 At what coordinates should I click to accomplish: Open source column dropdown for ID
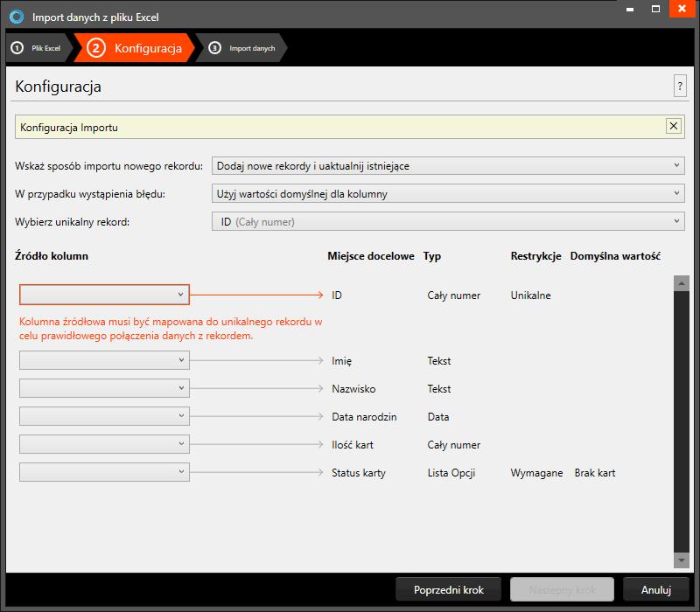[x=104, y=295]
